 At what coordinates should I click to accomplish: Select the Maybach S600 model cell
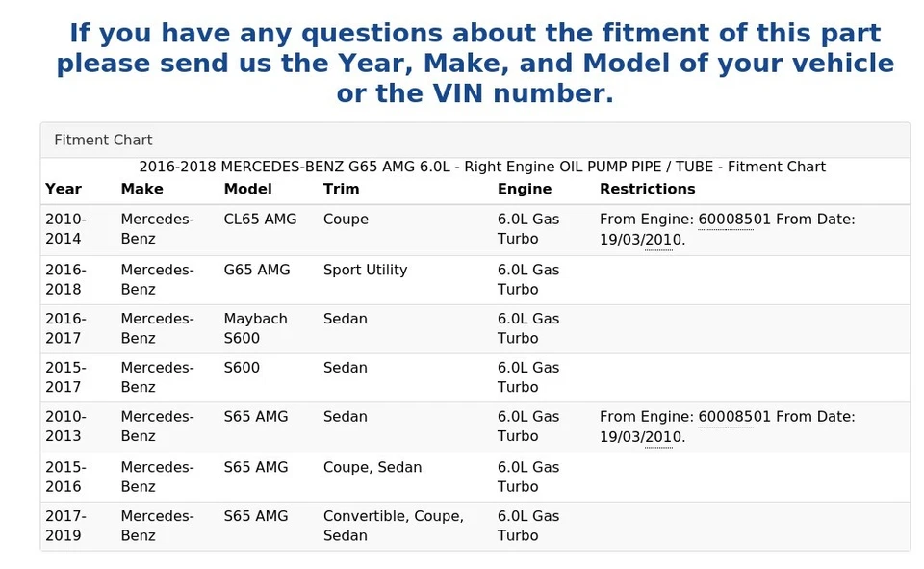click(256, 328)
